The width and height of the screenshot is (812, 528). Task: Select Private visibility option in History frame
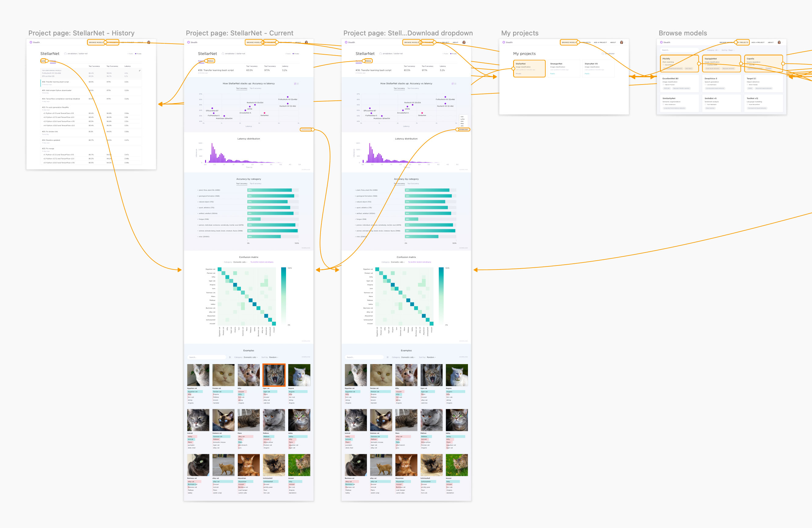[x=138, y=53]
